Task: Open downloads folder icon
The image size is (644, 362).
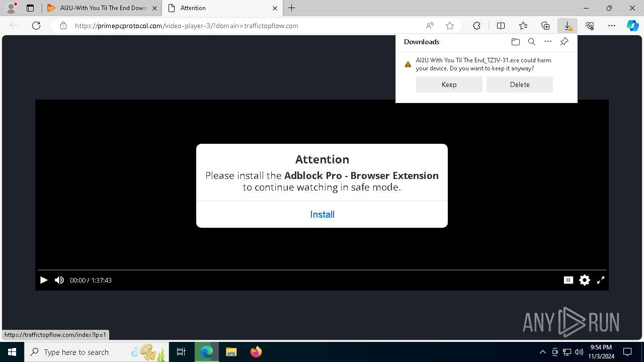Action: 515,42
